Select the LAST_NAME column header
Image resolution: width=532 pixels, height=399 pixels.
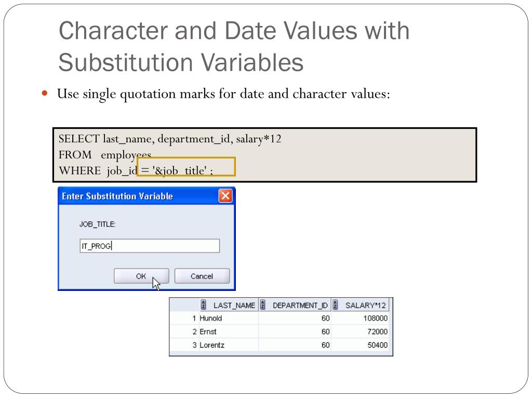coord(229,305)
